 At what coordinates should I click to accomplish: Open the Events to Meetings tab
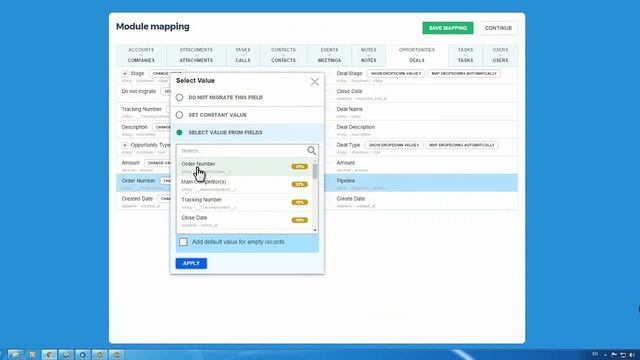(329, 55)
